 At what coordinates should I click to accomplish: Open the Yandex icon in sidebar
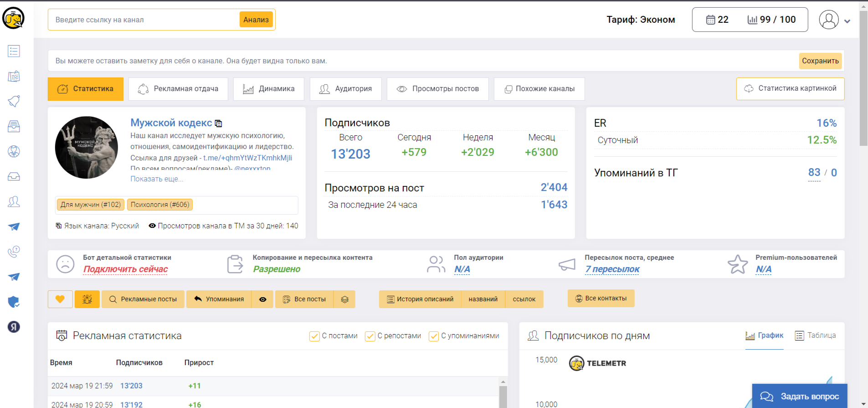pos(14,327)
